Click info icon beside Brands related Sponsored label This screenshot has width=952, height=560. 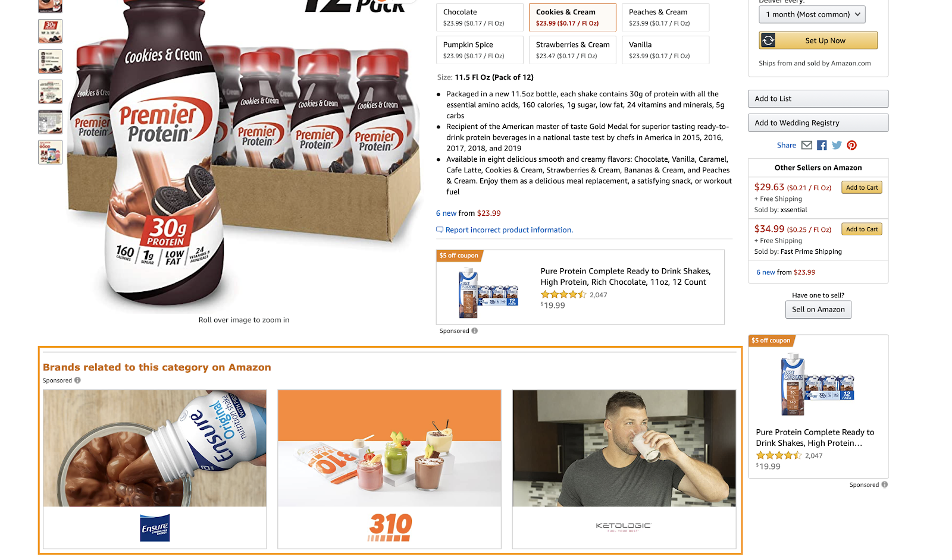click(x=77, y=380)
